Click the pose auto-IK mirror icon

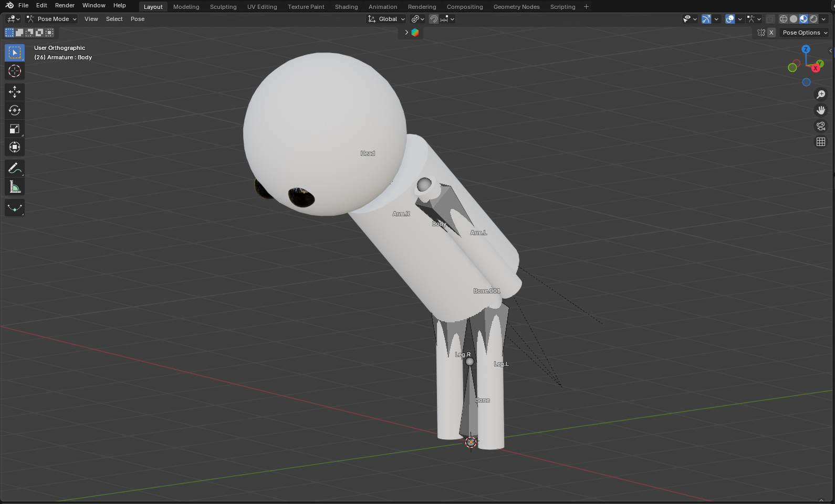coord(761,33)
